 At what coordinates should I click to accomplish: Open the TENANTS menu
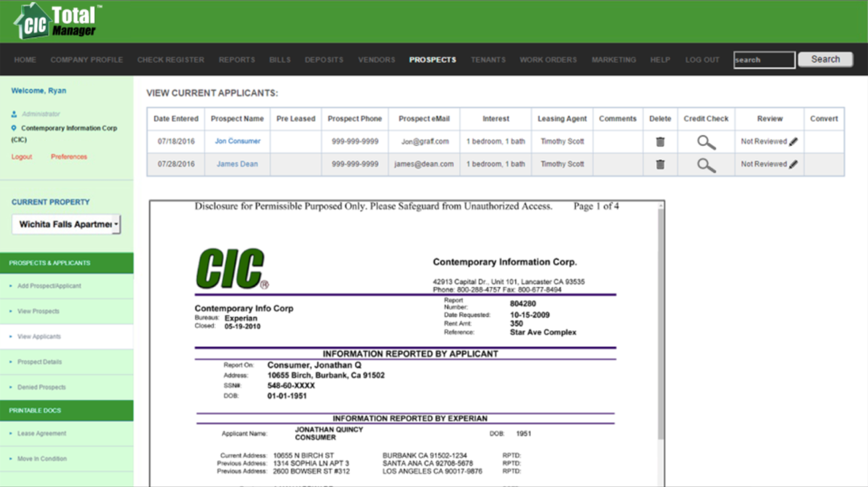[x=488, y=60]
